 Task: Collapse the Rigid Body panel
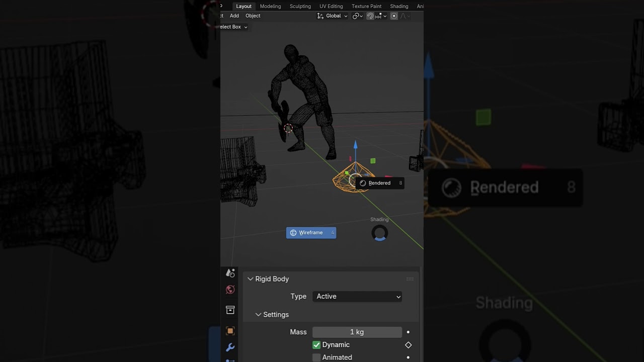coord(251,279)
